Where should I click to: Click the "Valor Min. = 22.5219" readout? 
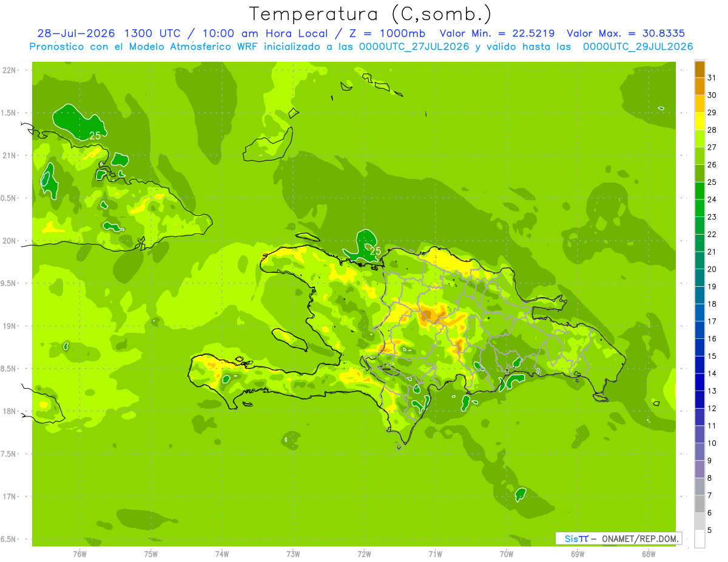tap(497, 33)
